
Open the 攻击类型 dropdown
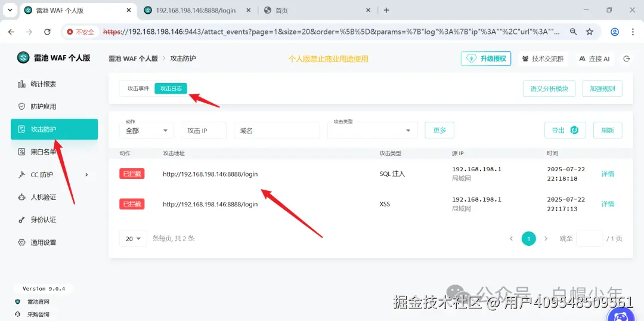point(373,130)
